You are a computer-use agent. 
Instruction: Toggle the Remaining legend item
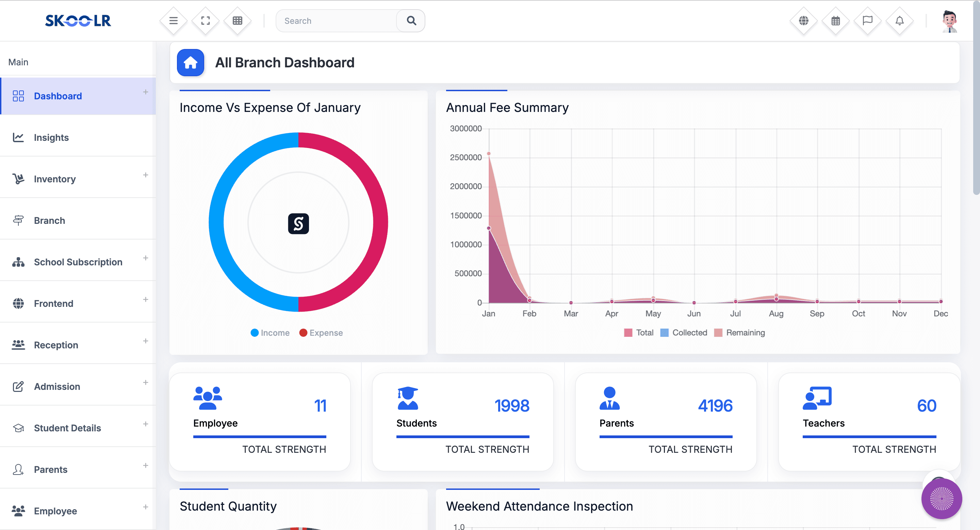click(x=739, y=332)
